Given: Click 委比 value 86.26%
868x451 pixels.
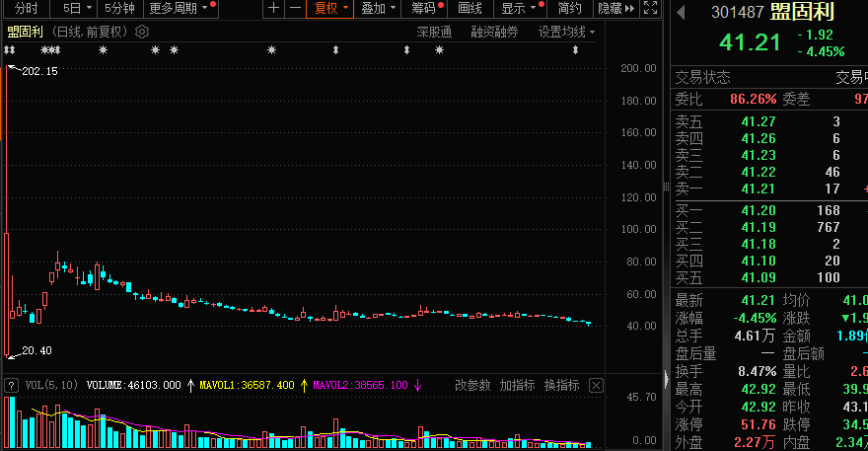Looking at the screenshot, I should [x=753, y=99].
